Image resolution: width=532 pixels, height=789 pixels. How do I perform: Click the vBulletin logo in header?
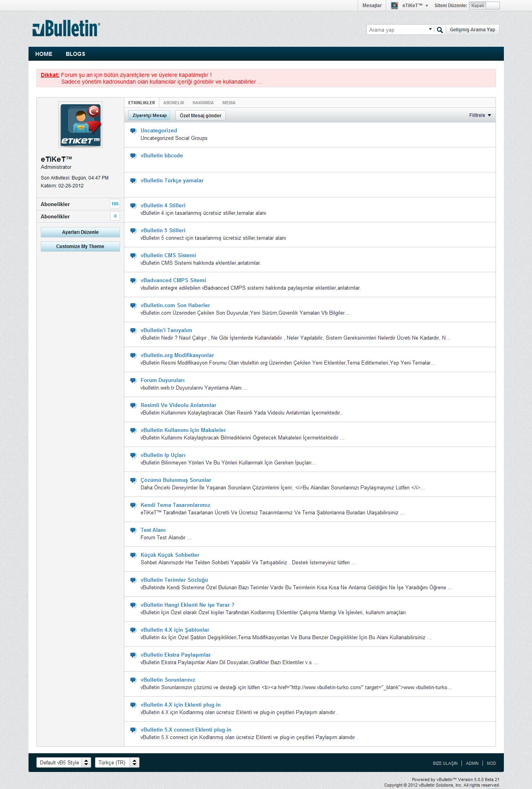coord(66,29)
